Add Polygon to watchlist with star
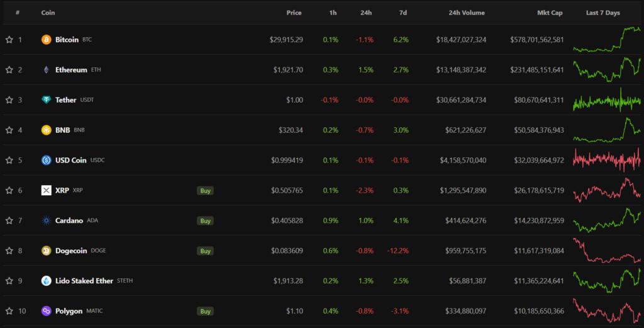Image resolution: width=644 pixels, height=328 pixels. pos(9,311)
